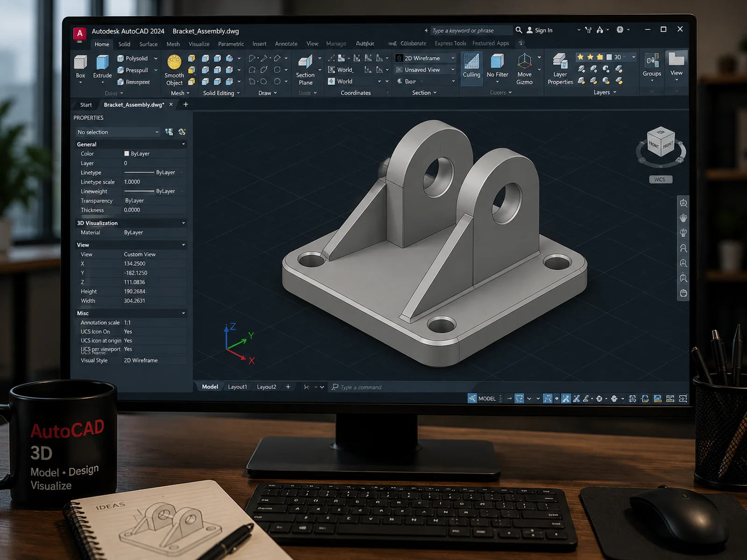747x560 pixels.
Task: Open the Start file tab
Action: click(x=86, y=105)
